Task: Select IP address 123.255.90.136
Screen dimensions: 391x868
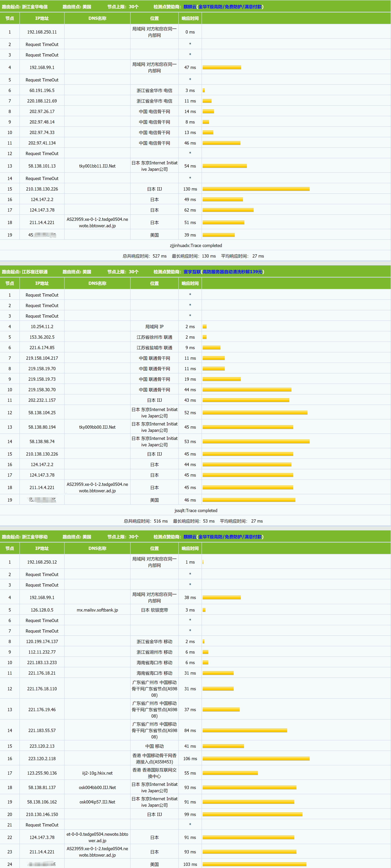Action: [42, 773]
